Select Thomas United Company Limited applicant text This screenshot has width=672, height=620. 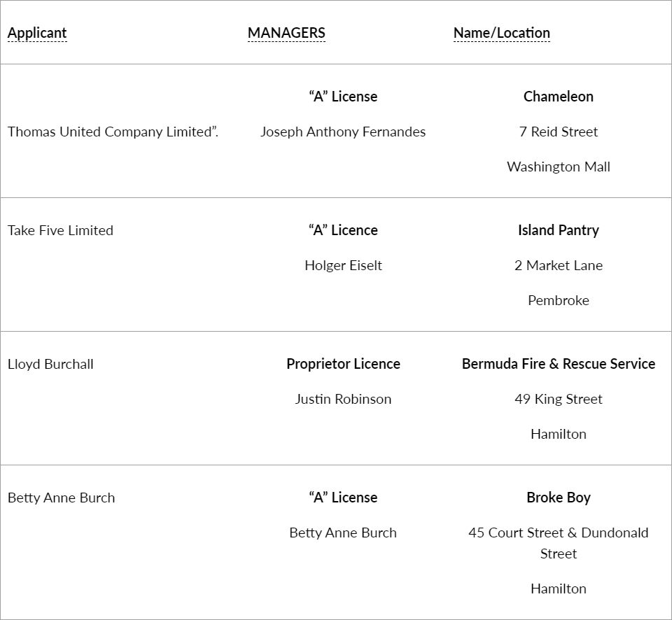113,132
